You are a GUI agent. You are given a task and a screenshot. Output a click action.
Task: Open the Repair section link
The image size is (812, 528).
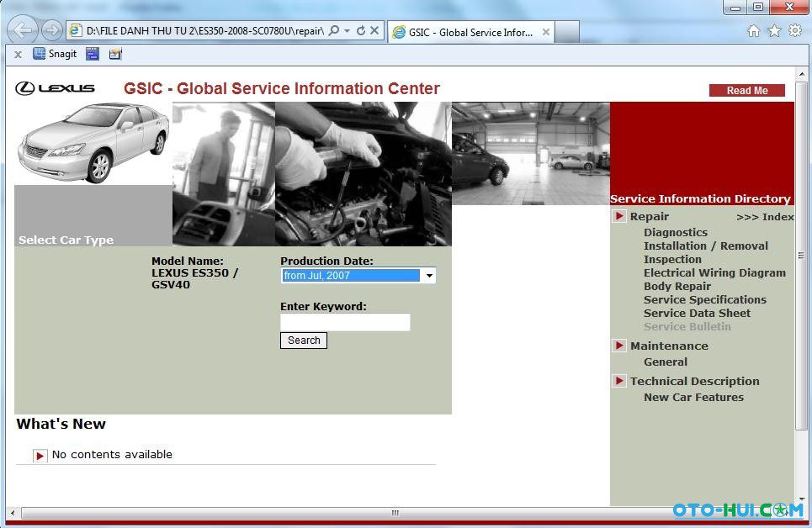650,216
